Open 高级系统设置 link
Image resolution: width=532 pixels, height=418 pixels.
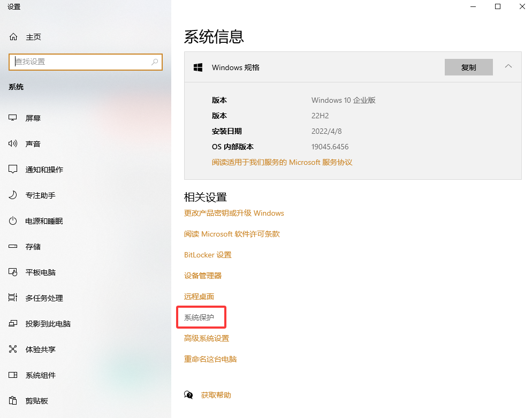point(206,338)
